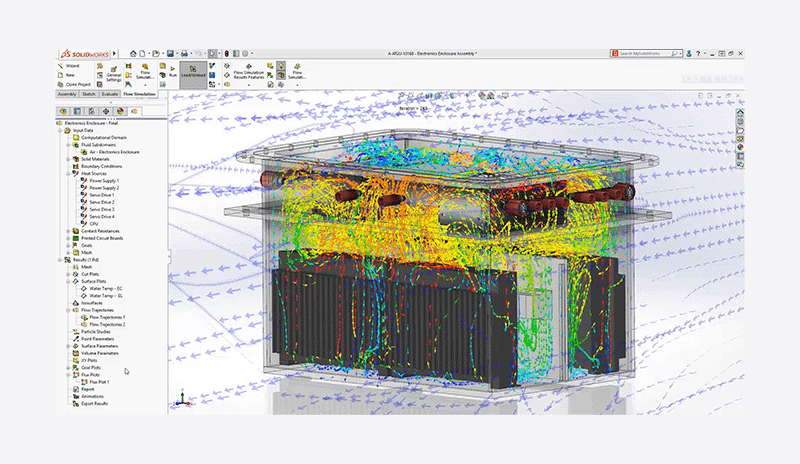Switch to the Sketch tab
The image size is (800, 464).
coord(88,94)
